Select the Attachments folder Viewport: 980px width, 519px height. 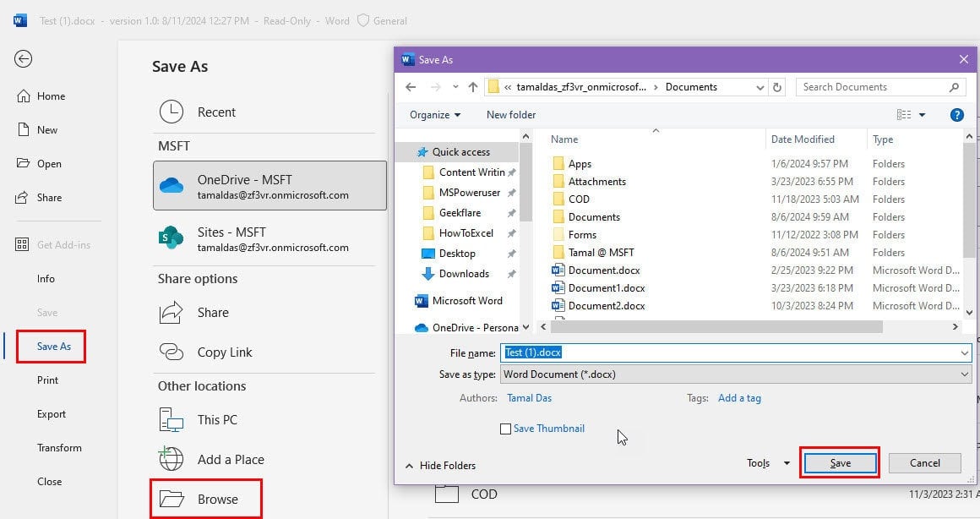point(589,182)
